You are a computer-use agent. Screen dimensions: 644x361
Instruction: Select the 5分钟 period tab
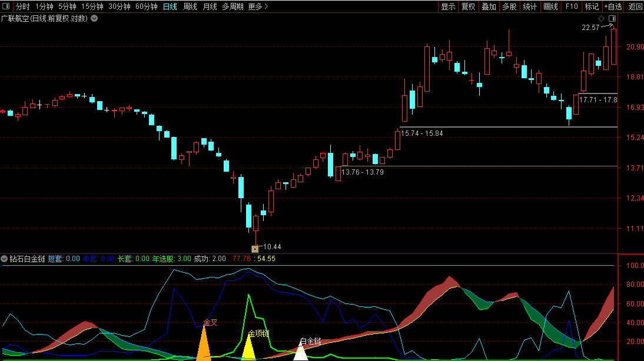(x=67, y=6)
